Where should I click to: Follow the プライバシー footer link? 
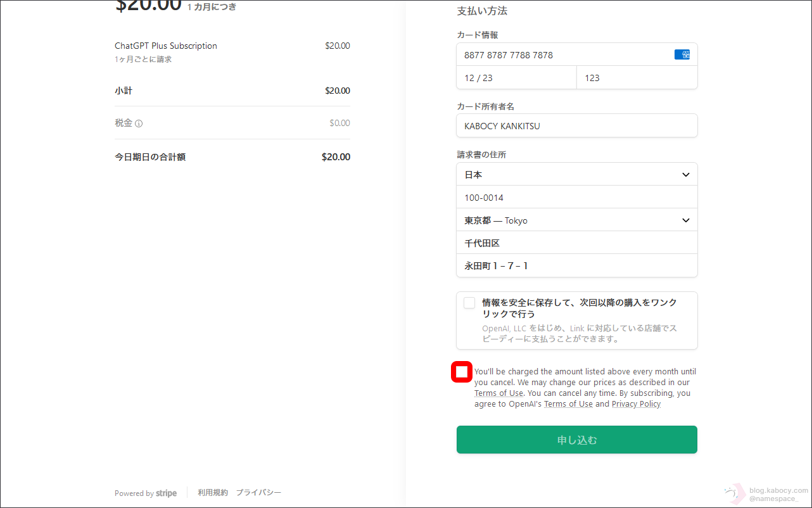coord(258,493)
